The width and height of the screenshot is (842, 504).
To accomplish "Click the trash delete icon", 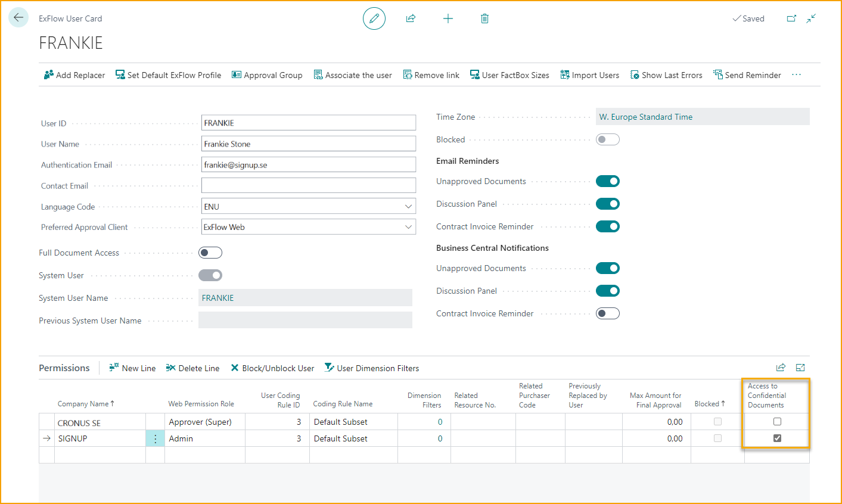I will click(x=484, y=18).
